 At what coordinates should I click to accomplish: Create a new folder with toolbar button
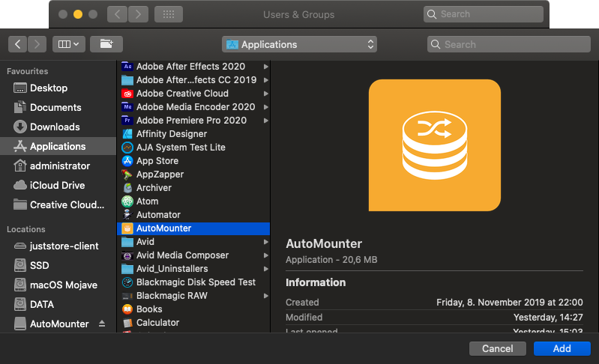pos(106,44)
